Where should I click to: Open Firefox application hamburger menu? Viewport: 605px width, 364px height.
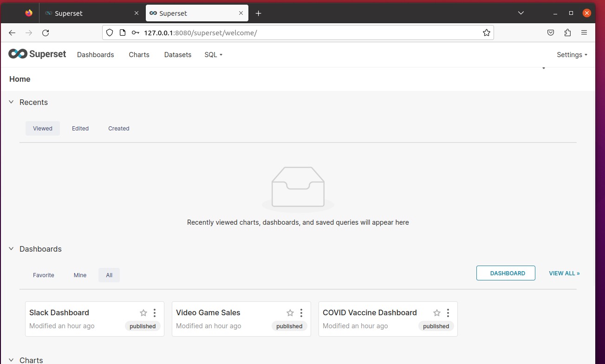point(584,32)
